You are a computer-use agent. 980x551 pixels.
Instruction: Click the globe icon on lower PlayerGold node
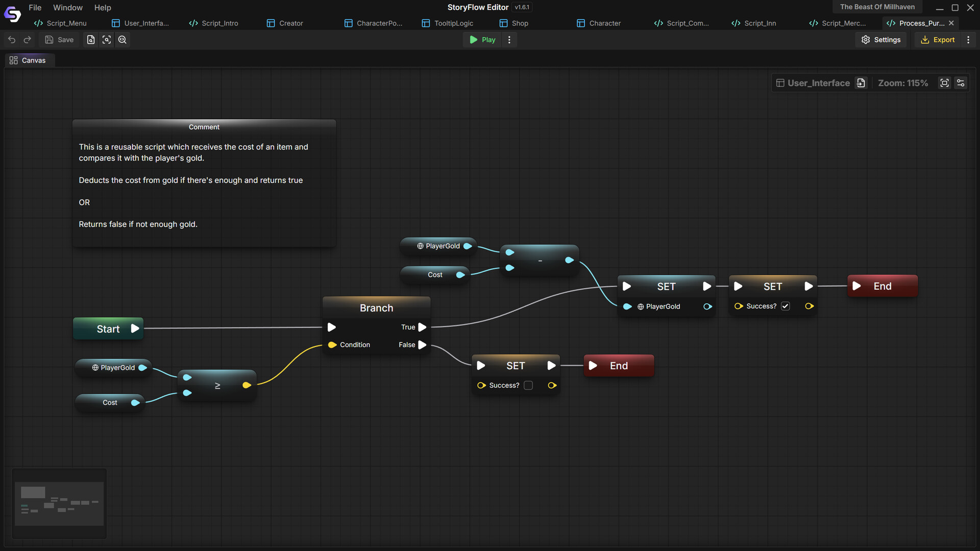95,368
